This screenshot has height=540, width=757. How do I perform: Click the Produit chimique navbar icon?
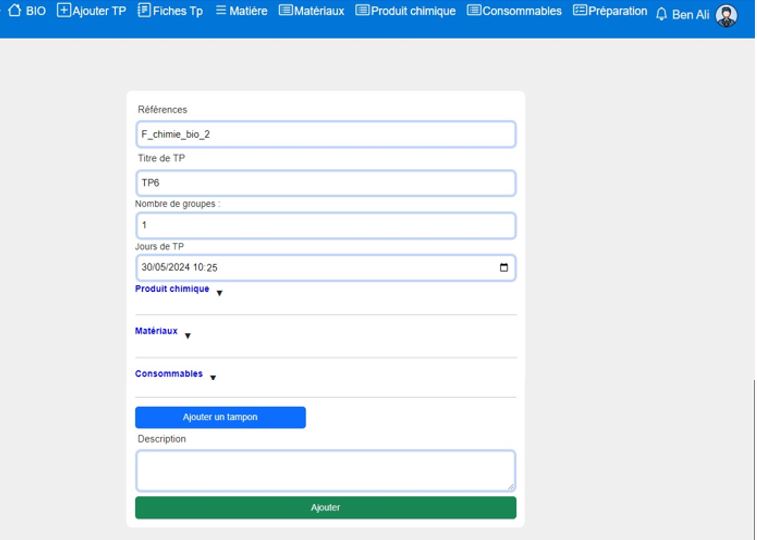(x=362, y=11)
